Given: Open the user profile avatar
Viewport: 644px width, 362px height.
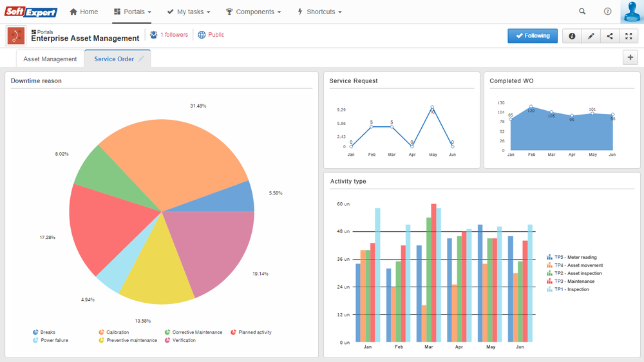Looking at the screenshot, I should [632, 12].
